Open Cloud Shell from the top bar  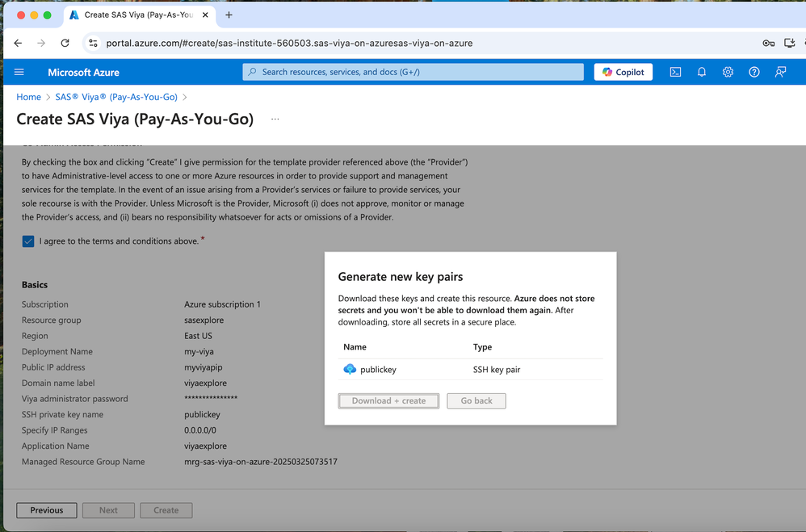[x=675, y=72]
